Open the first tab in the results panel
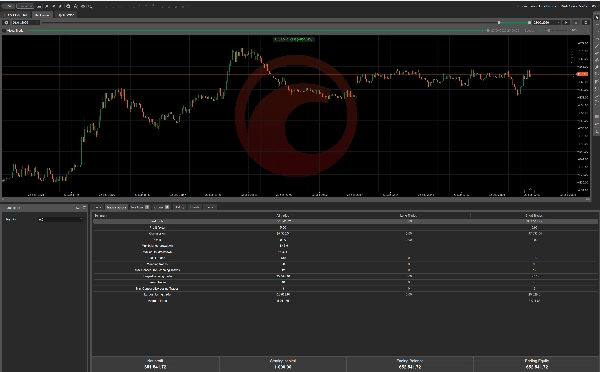Screen dimensions: 600x372 pyautogui.click(x=98, y=207)
